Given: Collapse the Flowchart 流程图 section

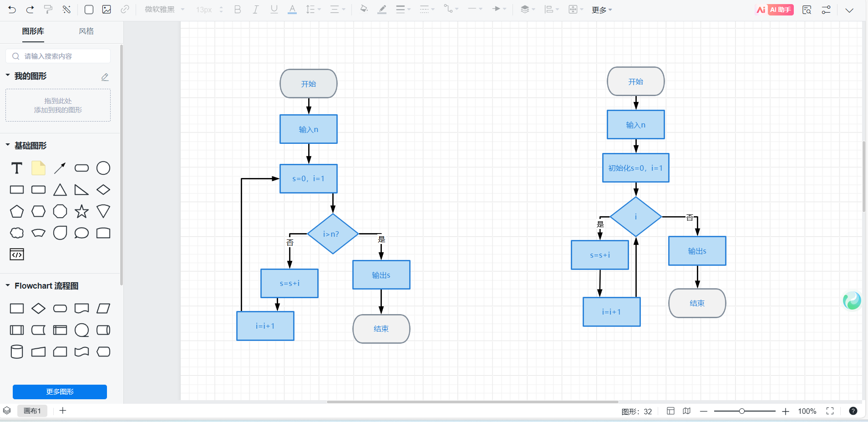Looking at the screenshot, I should click(8, 285).
